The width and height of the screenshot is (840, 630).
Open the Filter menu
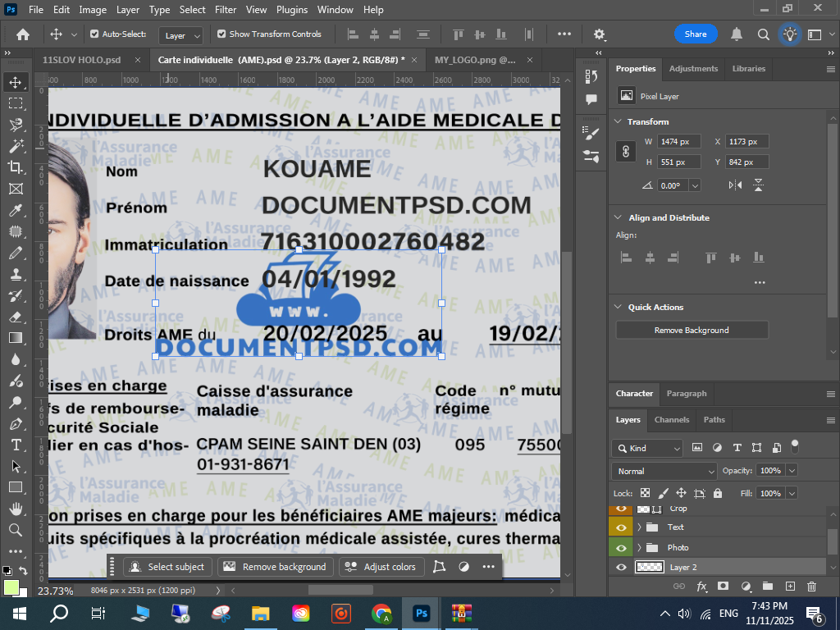[x=225, y=10]
